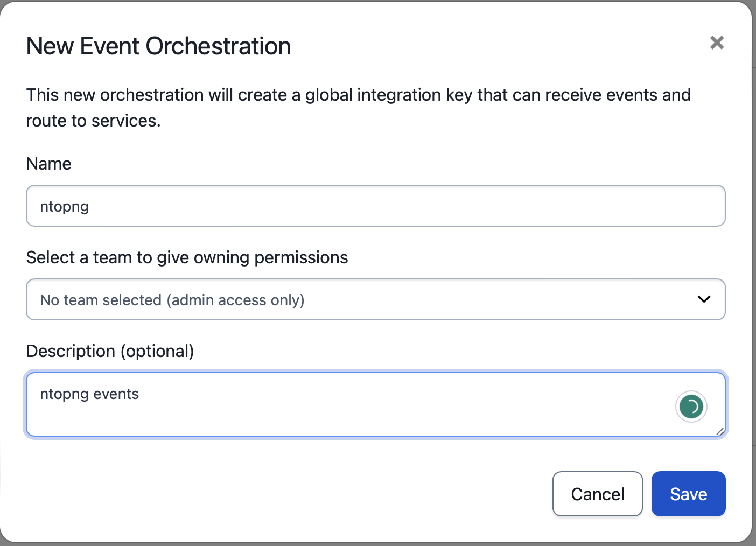The image size is (756, 546).
Task: Open the team owning permissions dropdown
Action: coord(375,299)
